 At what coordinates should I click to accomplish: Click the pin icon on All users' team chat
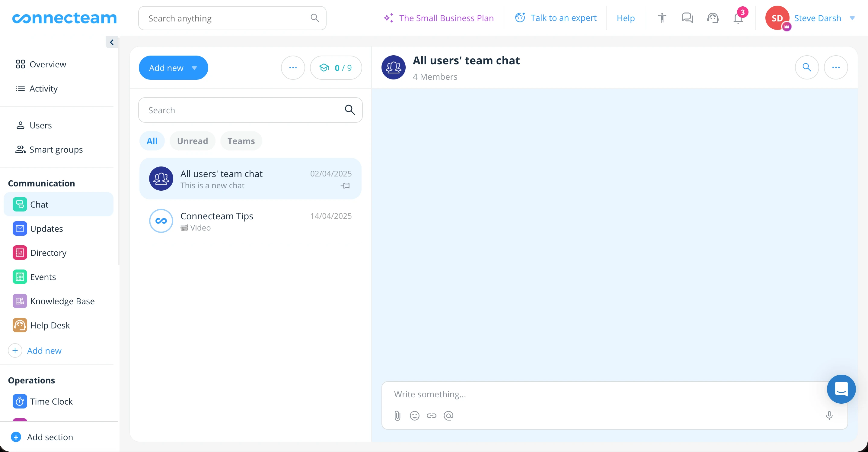345,186
